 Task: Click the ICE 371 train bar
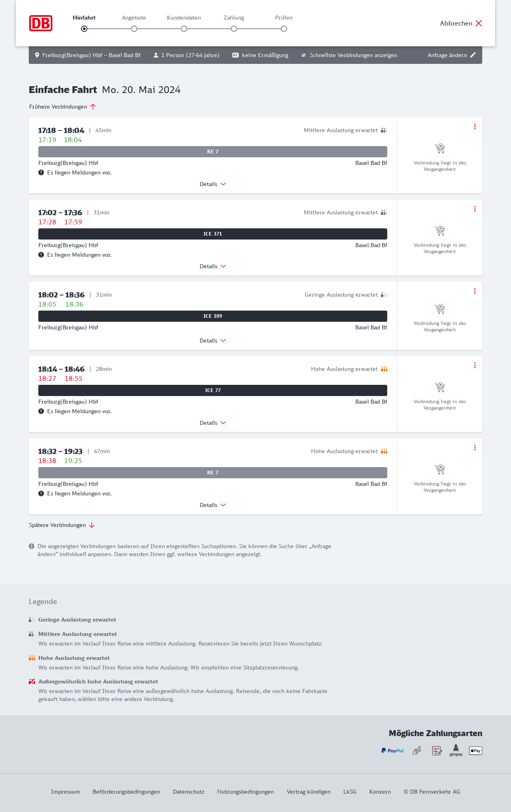pyautogui.click(x=213, y=234)
